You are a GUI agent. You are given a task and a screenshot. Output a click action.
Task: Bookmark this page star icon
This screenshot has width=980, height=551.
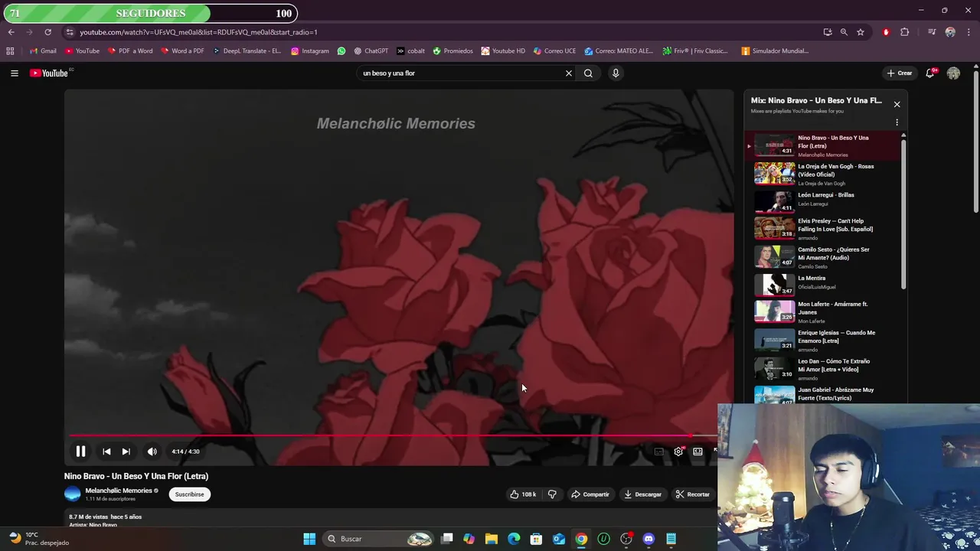click(861, 32)
